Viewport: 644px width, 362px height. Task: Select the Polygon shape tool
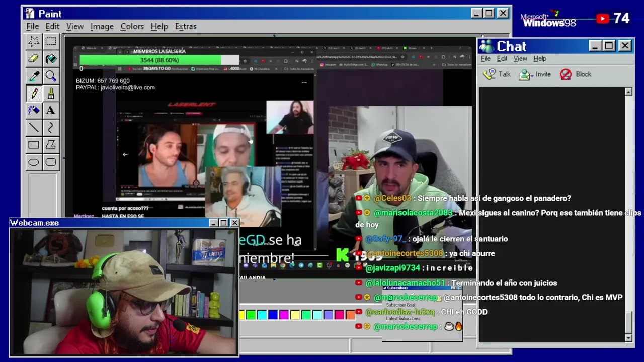(x=51, y=145)
